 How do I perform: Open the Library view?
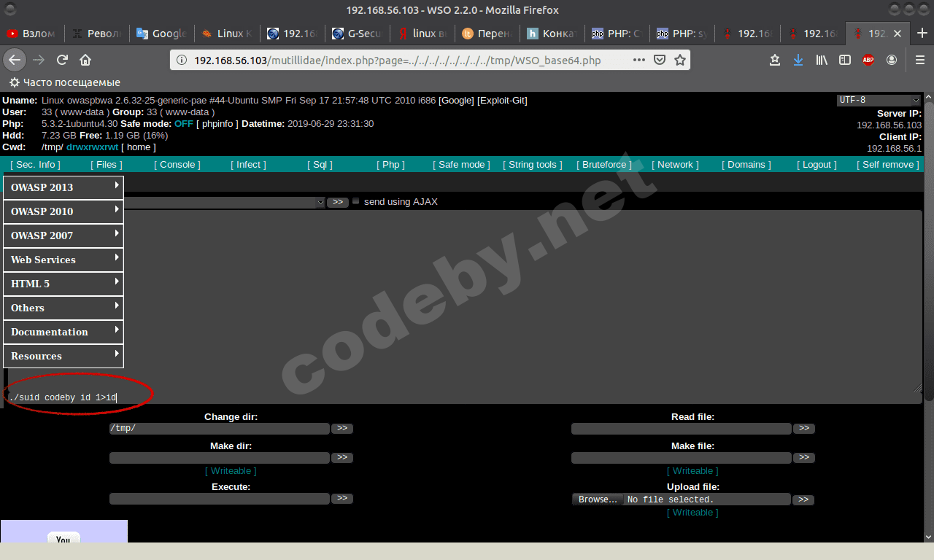(822, 60)
